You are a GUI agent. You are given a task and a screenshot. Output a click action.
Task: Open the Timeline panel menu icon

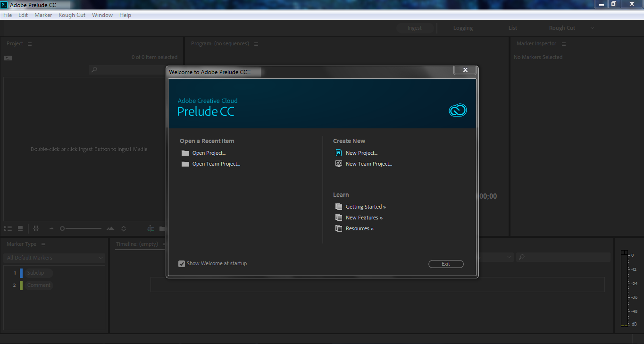click(164, 244)
